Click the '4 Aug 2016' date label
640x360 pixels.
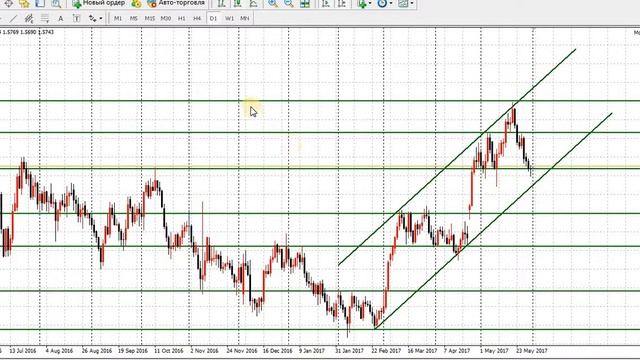(59, 351)
